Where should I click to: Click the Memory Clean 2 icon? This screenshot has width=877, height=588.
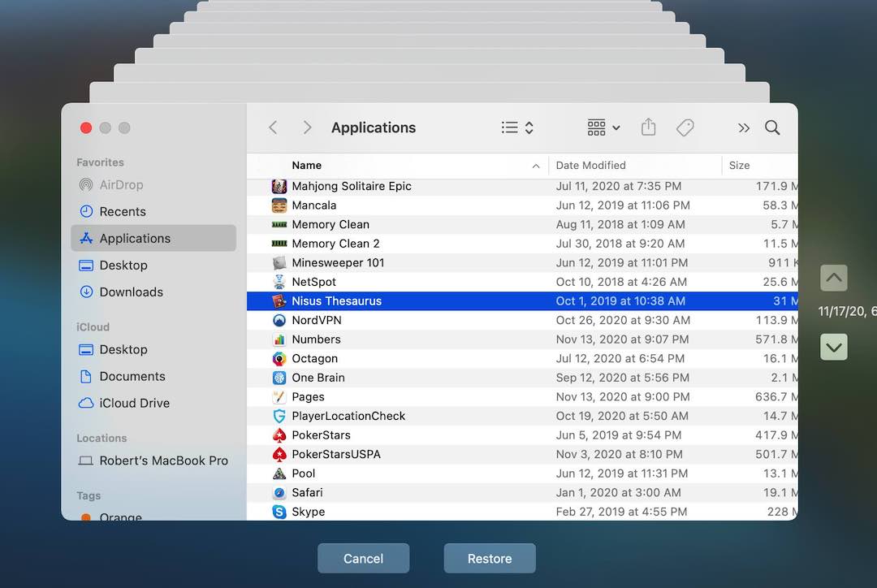pyautogui.click(x=279, y=244)
